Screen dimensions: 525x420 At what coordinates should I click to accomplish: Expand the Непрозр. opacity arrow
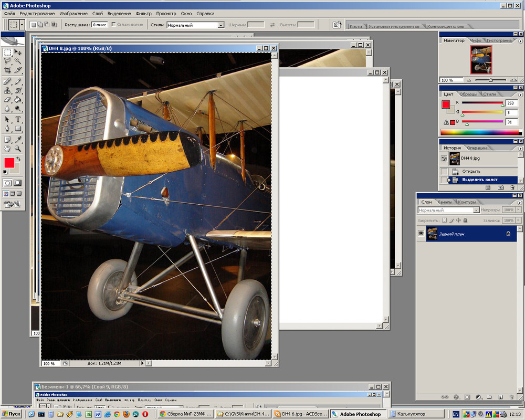coord(518,209)
